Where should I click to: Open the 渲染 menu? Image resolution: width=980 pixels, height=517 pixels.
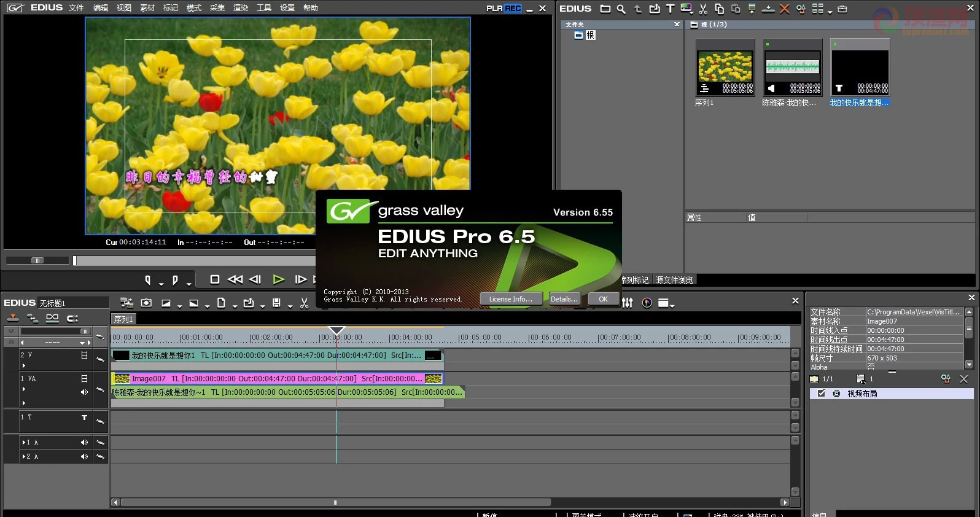coord(241,8)
